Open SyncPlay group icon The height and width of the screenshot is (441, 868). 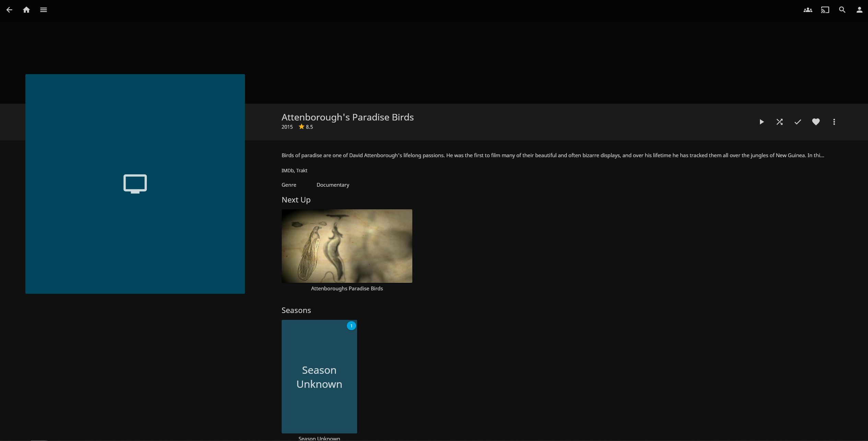[808, 10]
